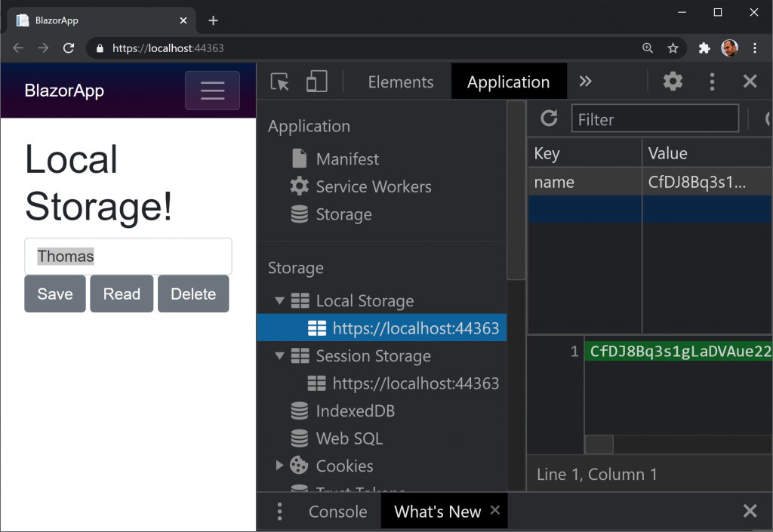Viewport: 773px width, 532px height.
Task: Open the drawer three-dot menu
Action: pos(279,512)
